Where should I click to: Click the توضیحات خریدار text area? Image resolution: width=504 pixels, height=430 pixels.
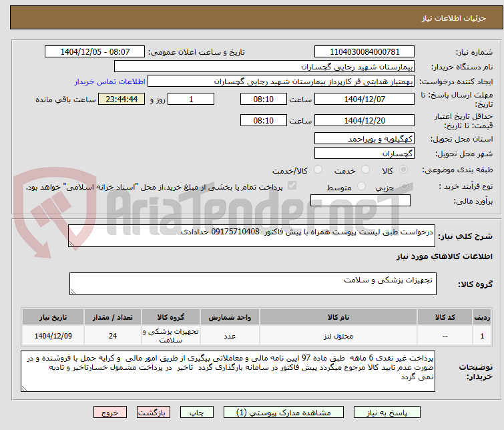[x=228, y=371]
